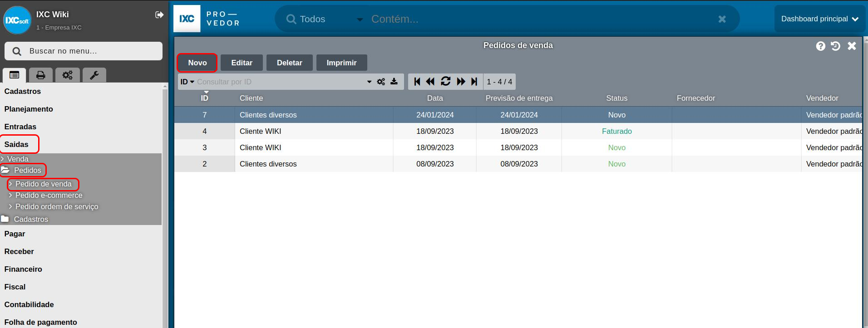Click the global search magnifier icon
This screenshot has width=868, height=328.
[291, 19]
